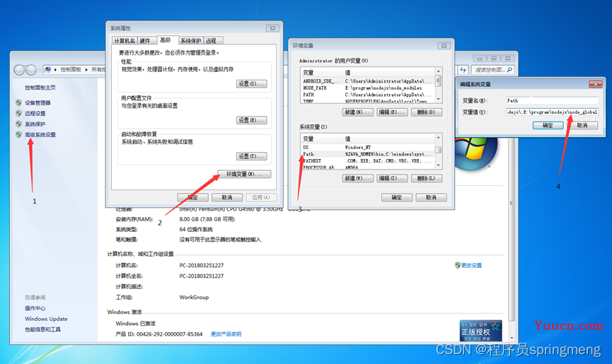Click 编辑(I) for system variables
Screen dimensions: 612x364
[392, 179]
